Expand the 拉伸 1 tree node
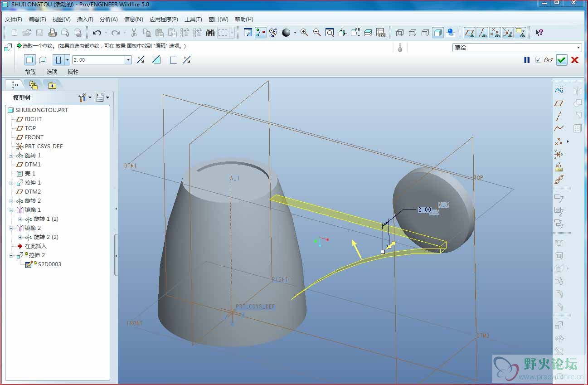 point(11,183)
